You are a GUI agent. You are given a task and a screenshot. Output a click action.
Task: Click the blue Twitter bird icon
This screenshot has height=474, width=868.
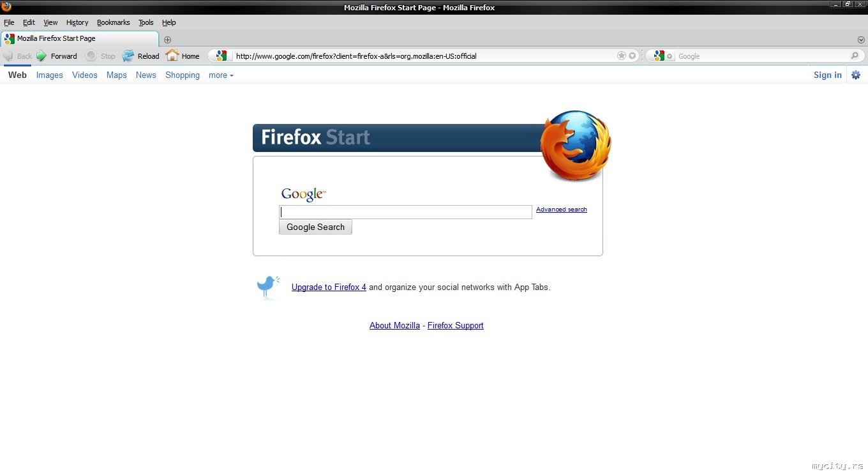click(x=268, y=287)
